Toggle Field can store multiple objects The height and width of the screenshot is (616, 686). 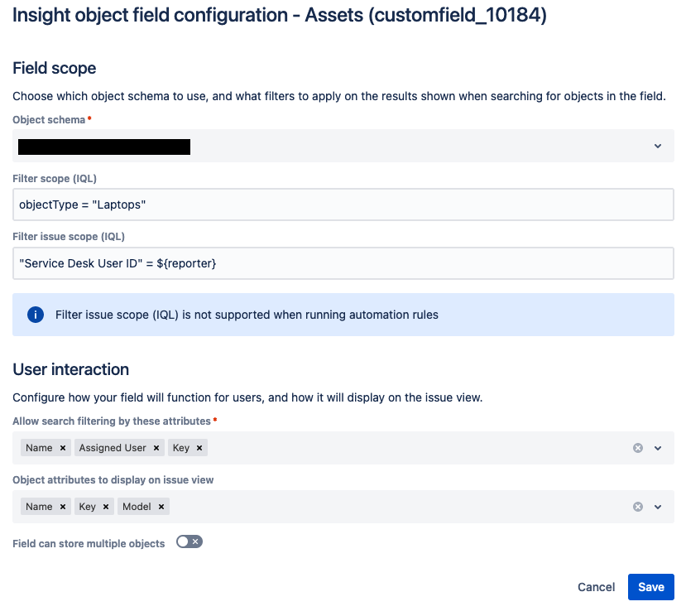[189, 542]
